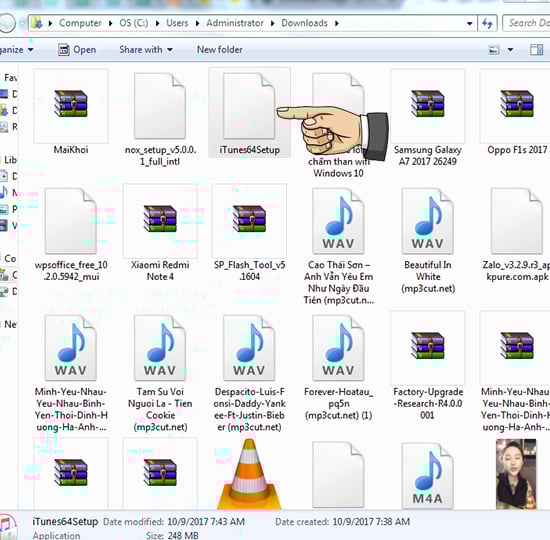This screenshot has width=550, height=540.
Task: Click the New folder button
Action: point(220,50)
